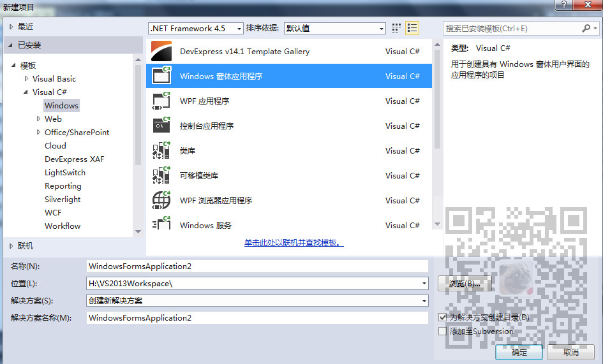Open search box options arrow
This screenshot has width=603, height=364.
point(595,28)
